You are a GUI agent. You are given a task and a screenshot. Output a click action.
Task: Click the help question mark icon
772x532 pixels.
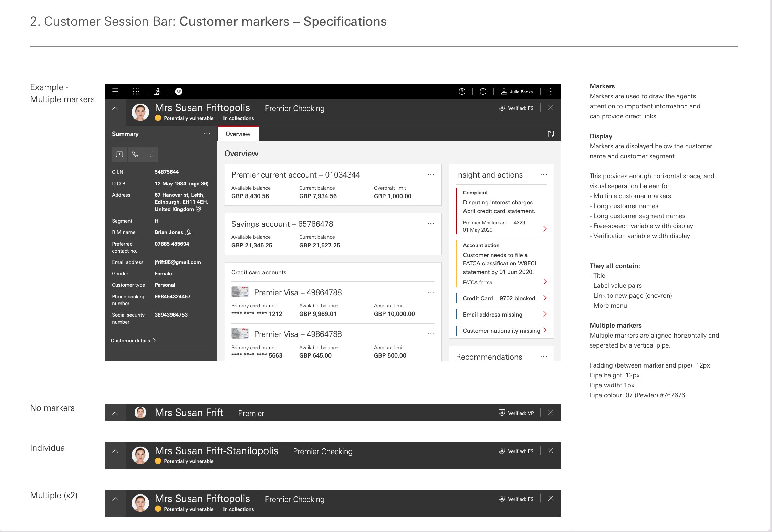point(462,92)
